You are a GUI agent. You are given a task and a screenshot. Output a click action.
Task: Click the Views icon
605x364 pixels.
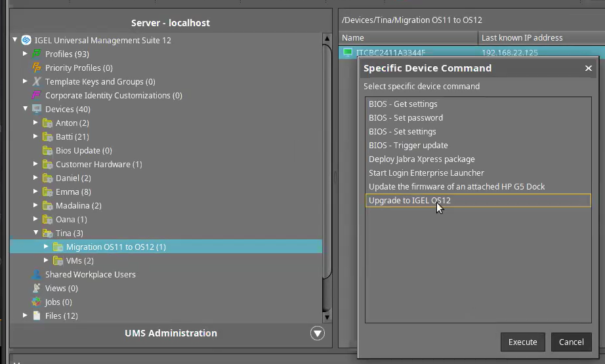37,288
